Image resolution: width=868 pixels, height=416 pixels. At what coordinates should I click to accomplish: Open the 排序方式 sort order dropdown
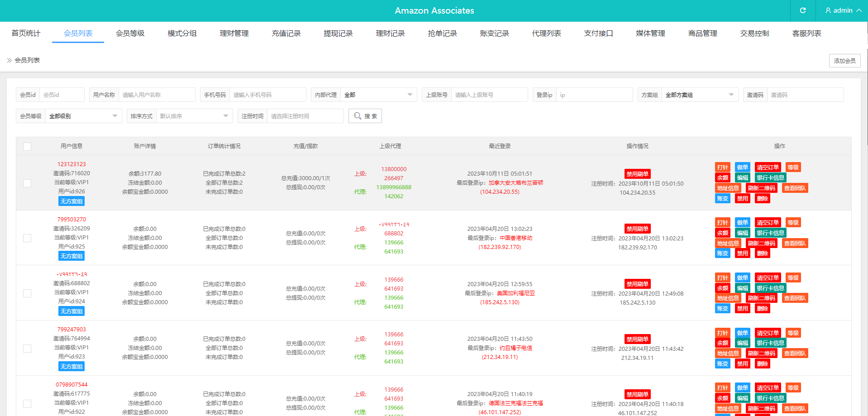(194, 116)
